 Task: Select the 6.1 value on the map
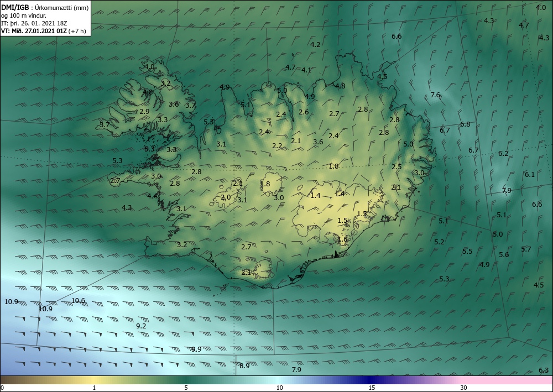530,175
